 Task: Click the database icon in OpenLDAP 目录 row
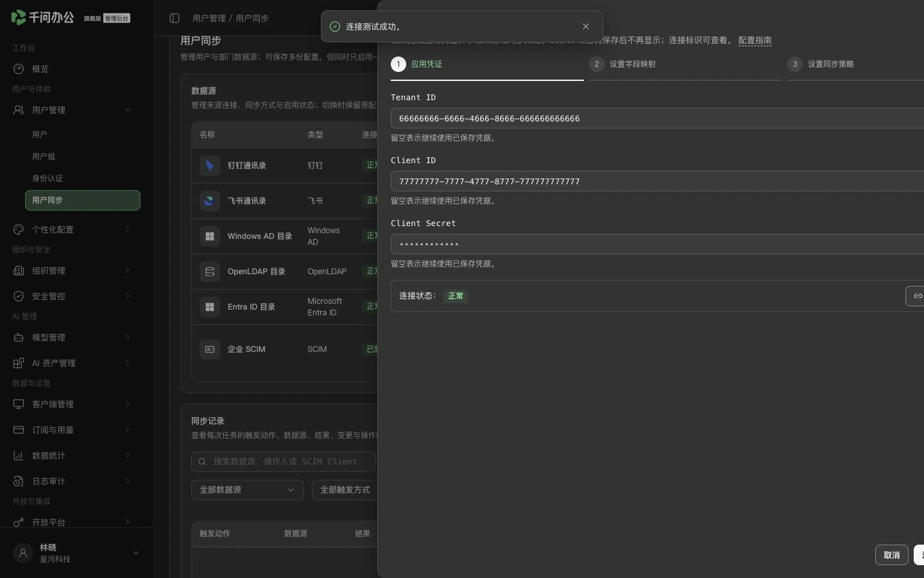[209, 272]
